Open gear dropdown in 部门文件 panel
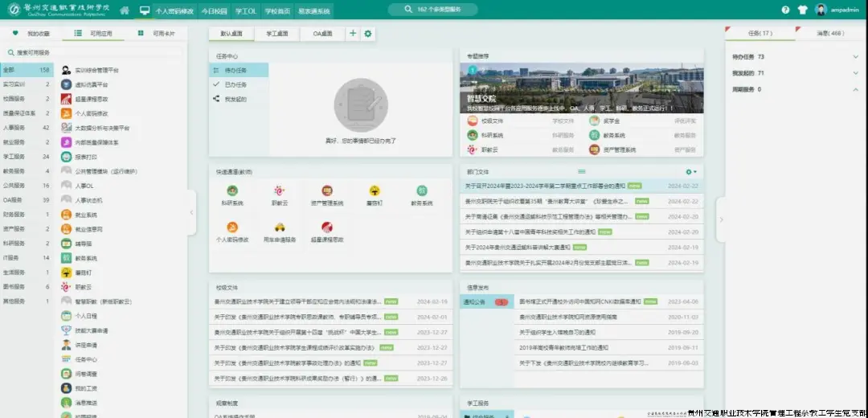The height and width of the screenshot is (418, 868). [690, 171]
